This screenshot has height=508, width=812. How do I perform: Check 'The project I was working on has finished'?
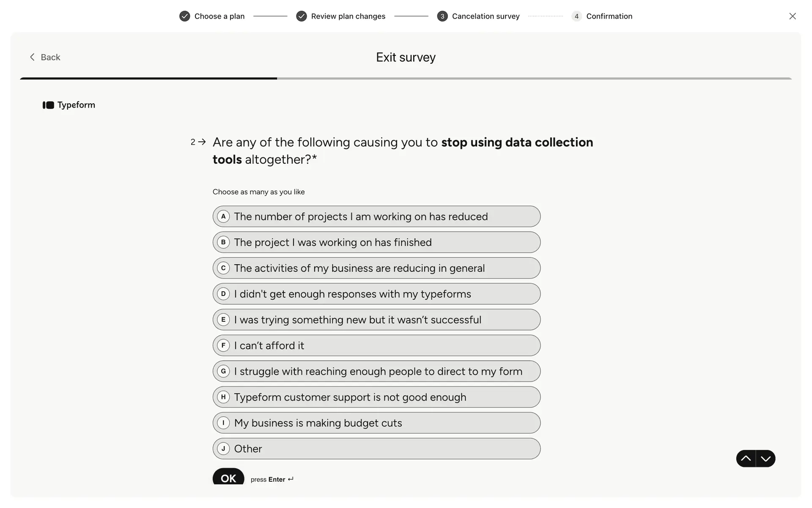tap(376, 242)
